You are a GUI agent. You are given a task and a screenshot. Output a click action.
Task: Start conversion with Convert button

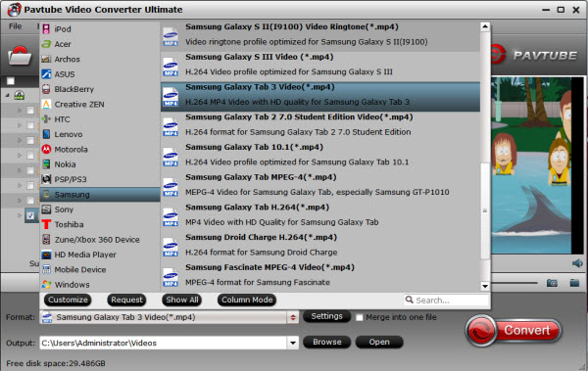pos(513,331)
